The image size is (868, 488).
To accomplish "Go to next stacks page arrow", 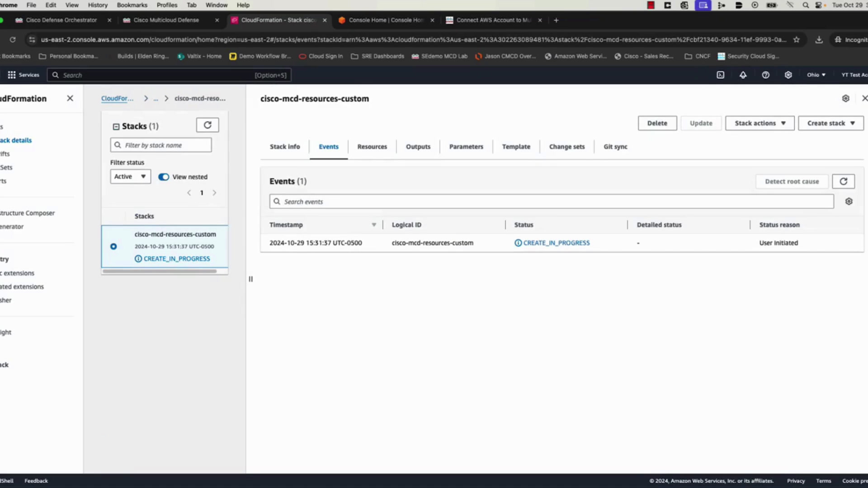I will pos(214,193).
